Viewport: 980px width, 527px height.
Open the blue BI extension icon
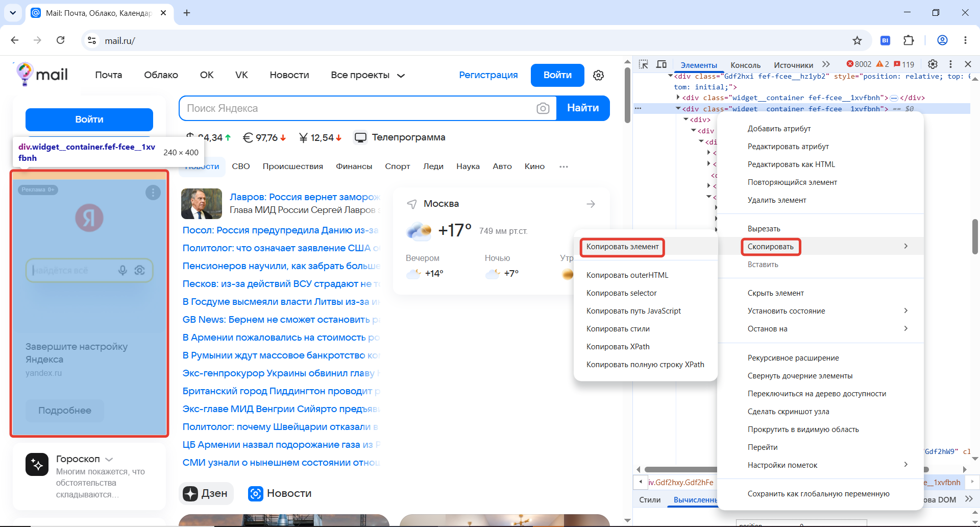pyautogui.click(x=886, y=40)
